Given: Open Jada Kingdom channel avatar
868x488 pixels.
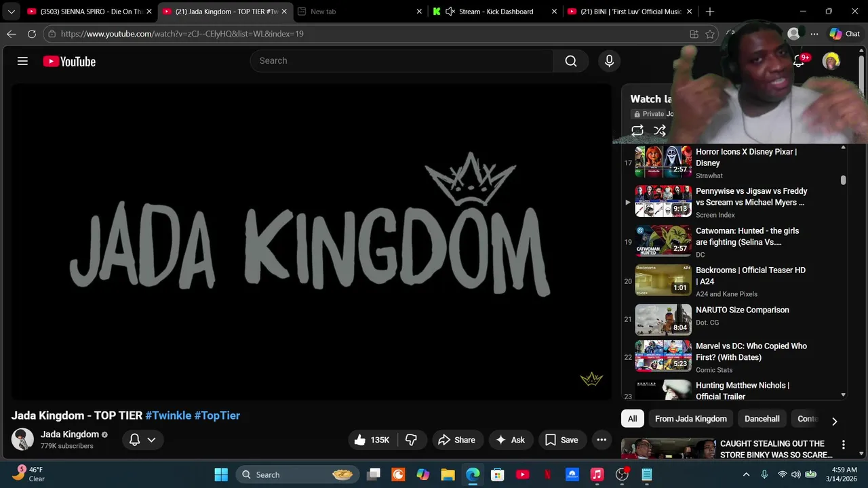Looking at the screenshot, I should [22, 439].
